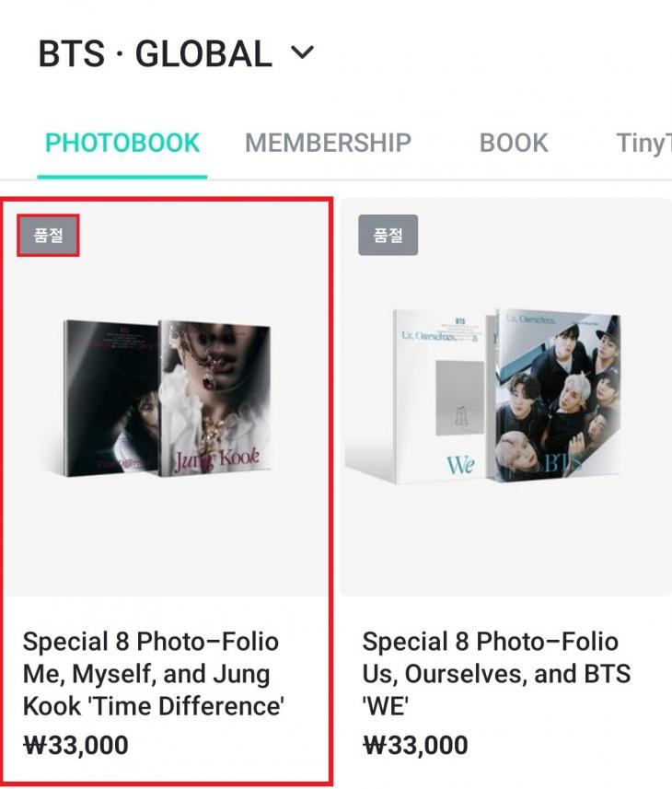Tap the dark 'Time Difference' book cover

[109, 398]
